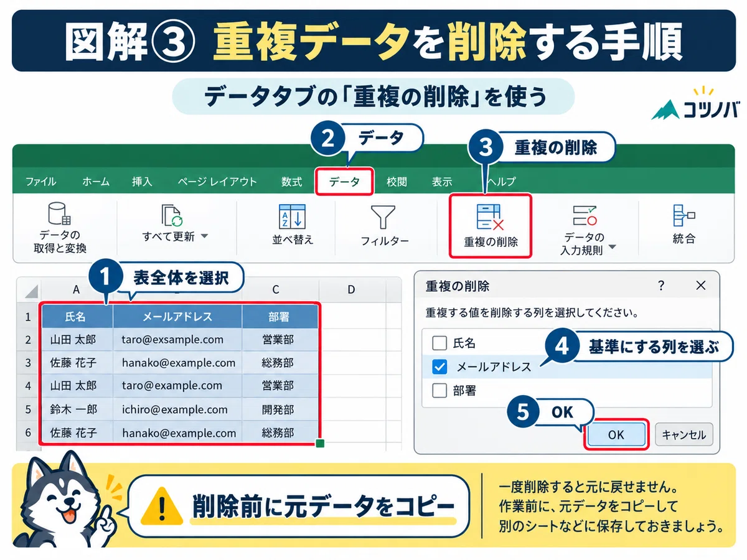Uncheck the メールアドレス column checkbox
The image size is (747, 560).
click(439, 367)
